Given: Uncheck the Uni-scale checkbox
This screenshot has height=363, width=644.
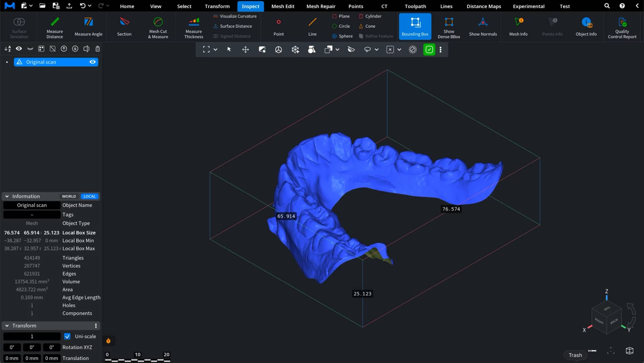Looking at the screenshot, I should [67, 336].
